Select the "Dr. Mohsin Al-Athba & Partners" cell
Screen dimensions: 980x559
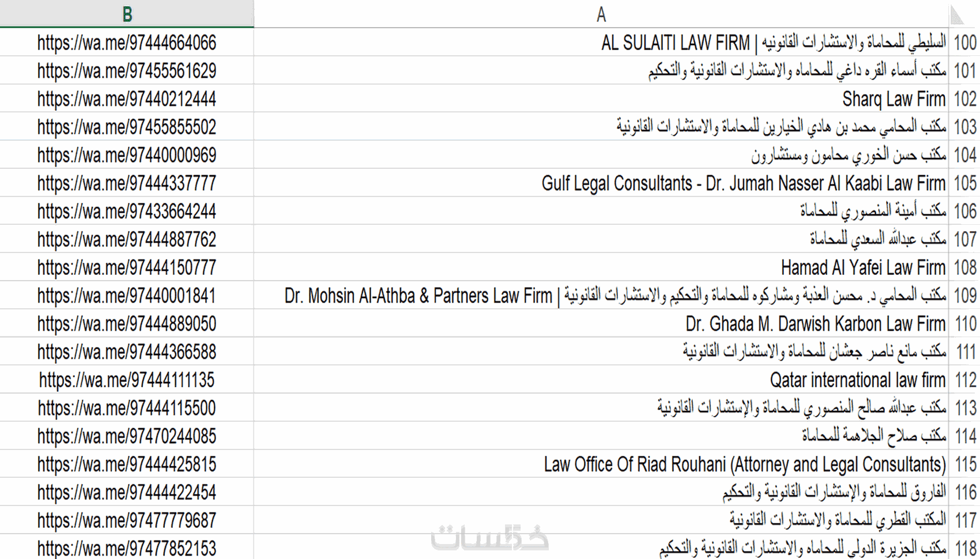[601, 296]
